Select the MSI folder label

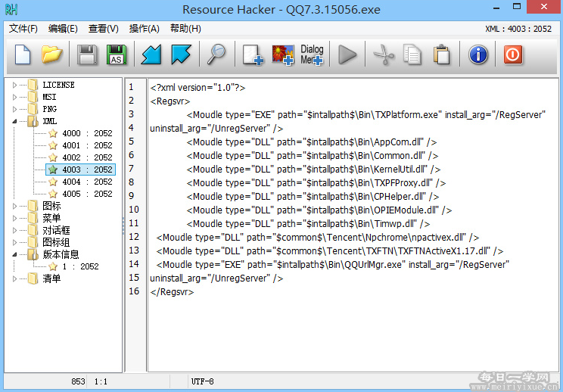49,97
